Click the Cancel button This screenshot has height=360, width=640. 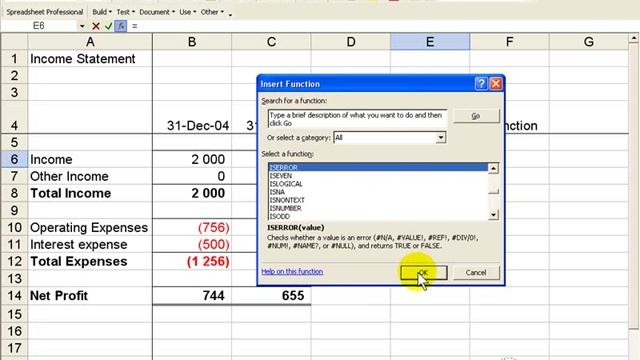[x=476, y=273]
